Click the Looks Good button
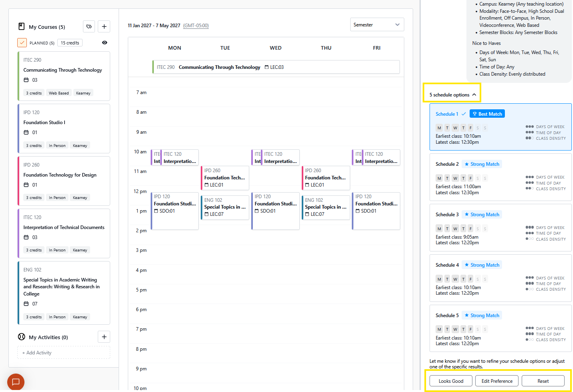The height and width of the screenshot is (392, 573). pyautogui.click(x=451, y=381)
